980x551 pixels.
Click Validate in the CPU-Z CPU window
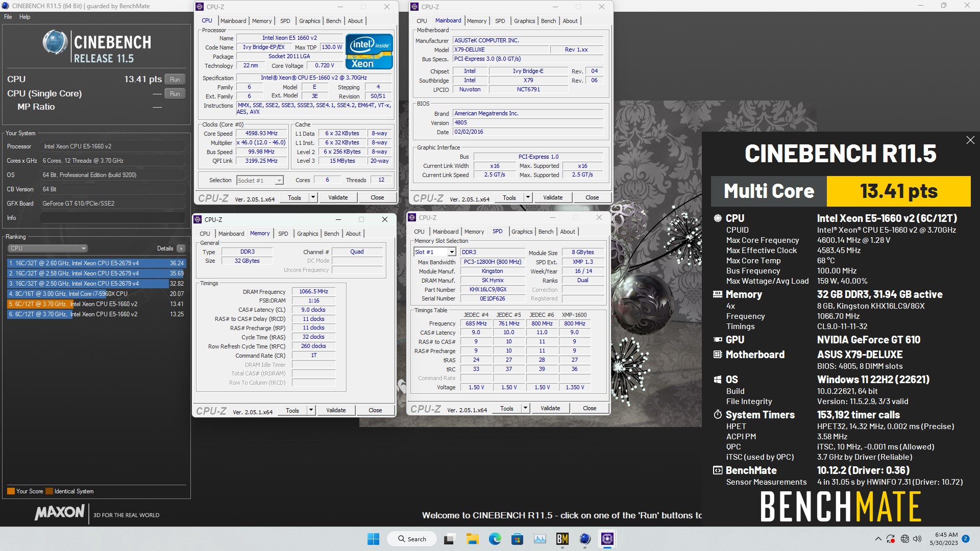coord(338,197)
